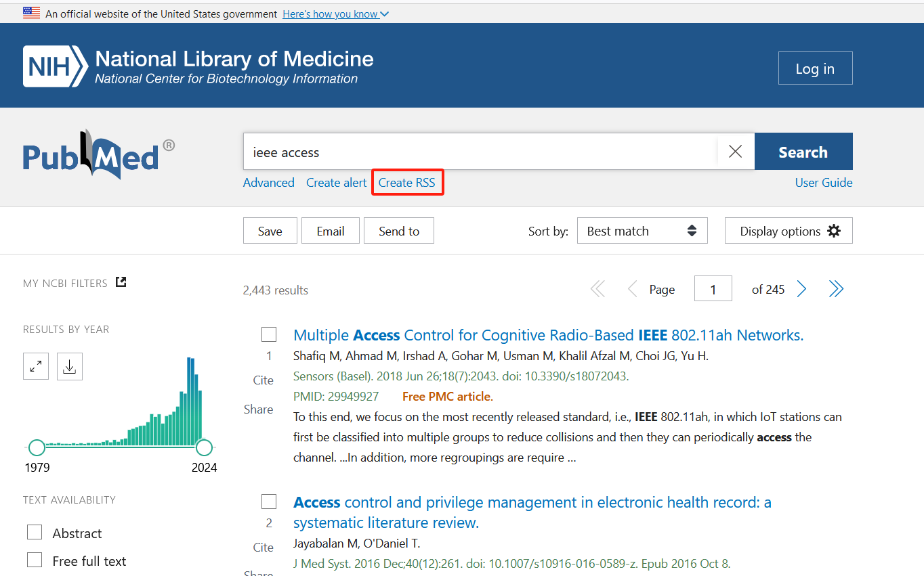Go to the previous results page

pyautogui.click(x=632, y=289)
